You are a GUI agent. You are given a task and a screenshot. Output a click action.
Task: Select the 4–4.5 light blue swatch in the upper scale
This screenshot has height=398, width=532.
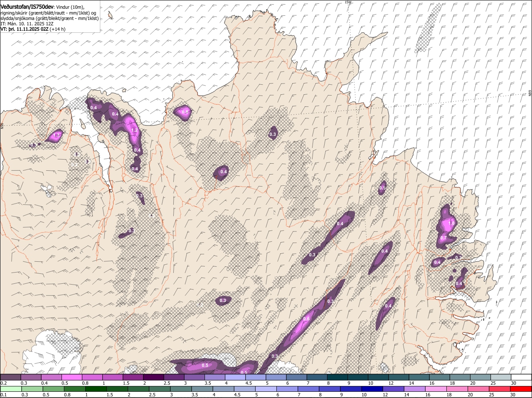[235, 377]
